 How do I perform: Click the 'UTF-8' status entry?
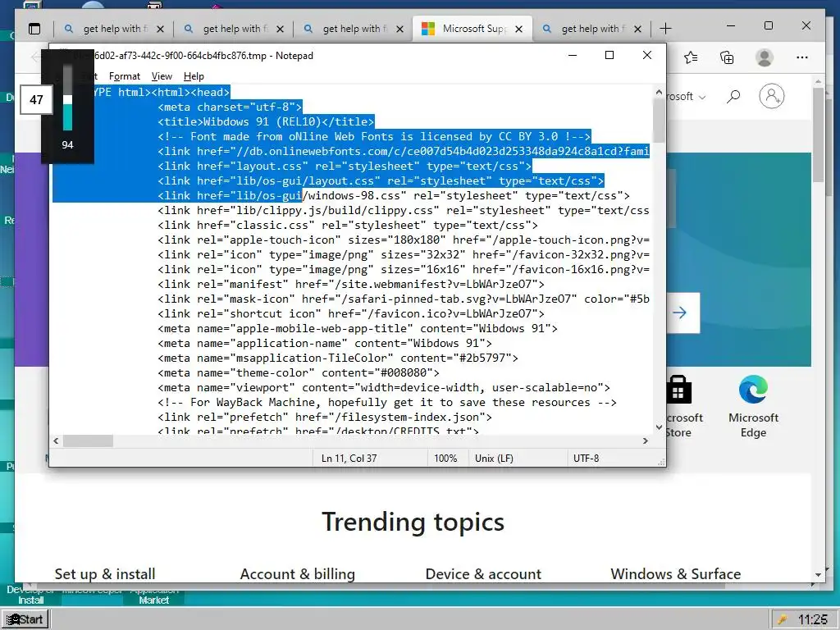coord(586,459)
